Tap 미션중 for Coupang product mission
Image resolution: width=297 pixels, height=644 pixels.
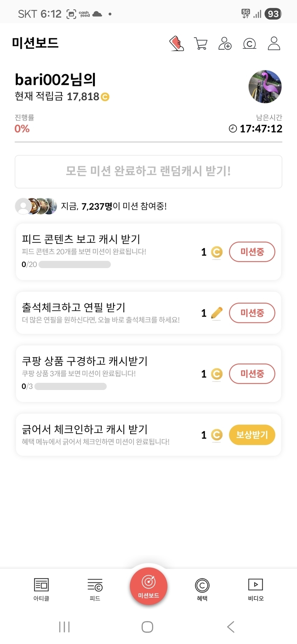(252, 374)
